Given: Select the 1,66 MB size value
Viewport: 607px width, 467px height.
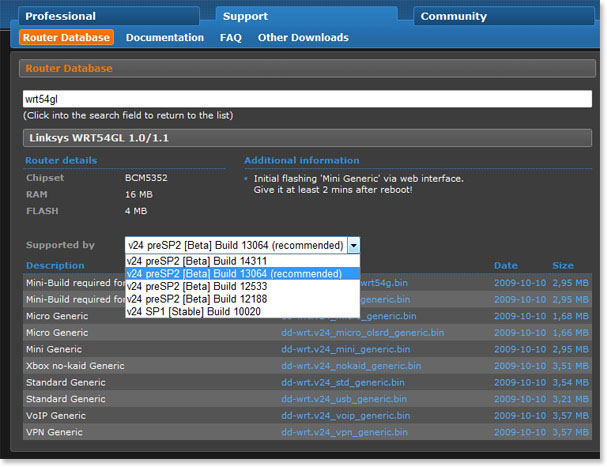Looking at the screenshot, I should coord(571,333).
